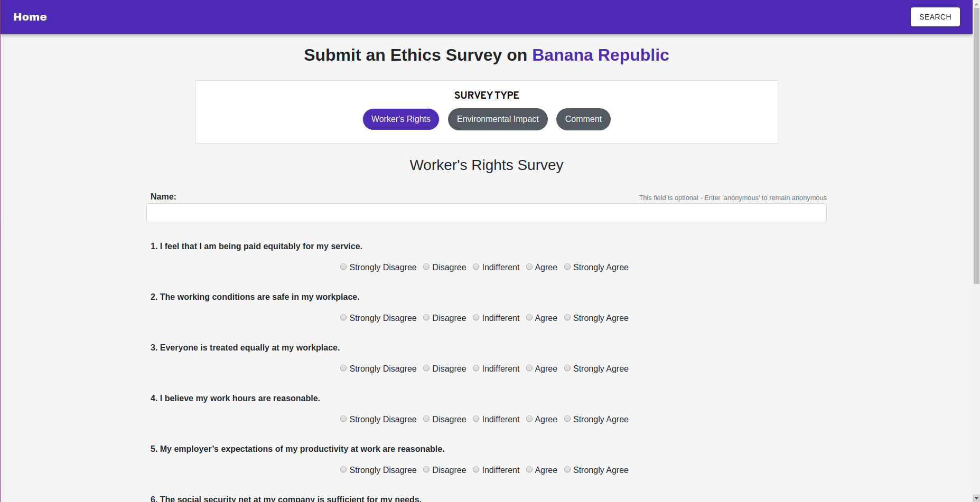Screen dimensions: 980x502
Task: Switch to Environmental Impact survey type
Action: pyautogui.click(x=498, y=119)
